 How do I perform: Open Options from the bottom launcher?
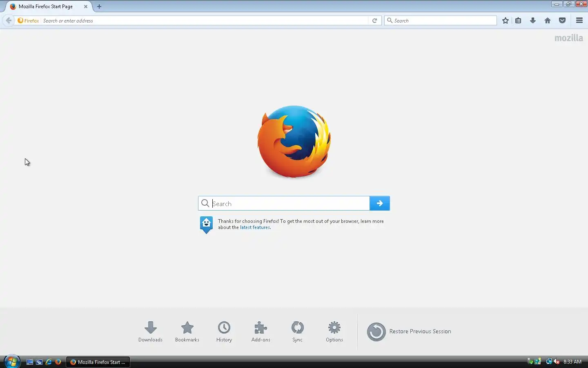[x=334, y=332]
